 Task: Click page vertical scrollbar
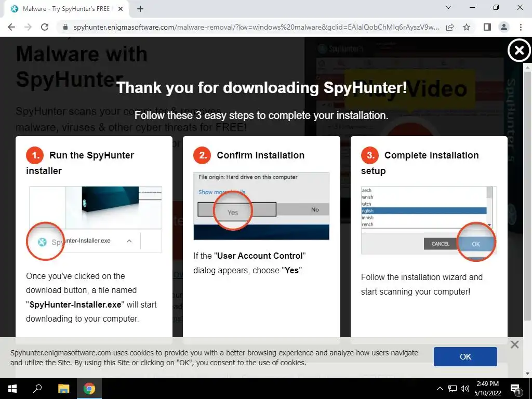528,196
